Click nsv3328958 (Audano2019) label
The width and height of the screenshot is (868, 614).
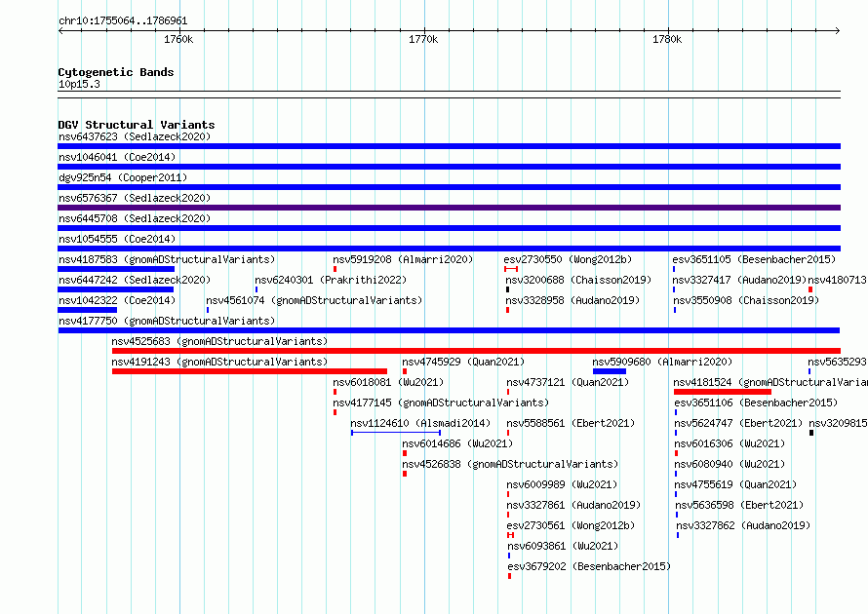pos(572,300)
